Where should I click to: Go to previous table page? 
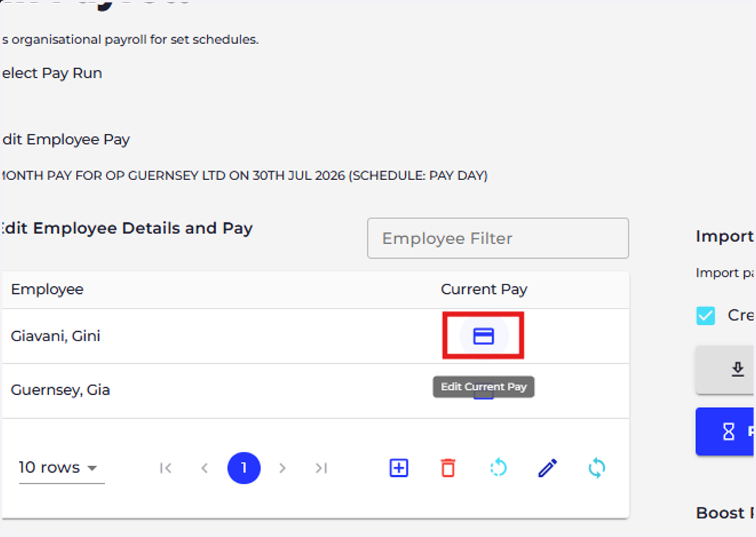[204, 468]
